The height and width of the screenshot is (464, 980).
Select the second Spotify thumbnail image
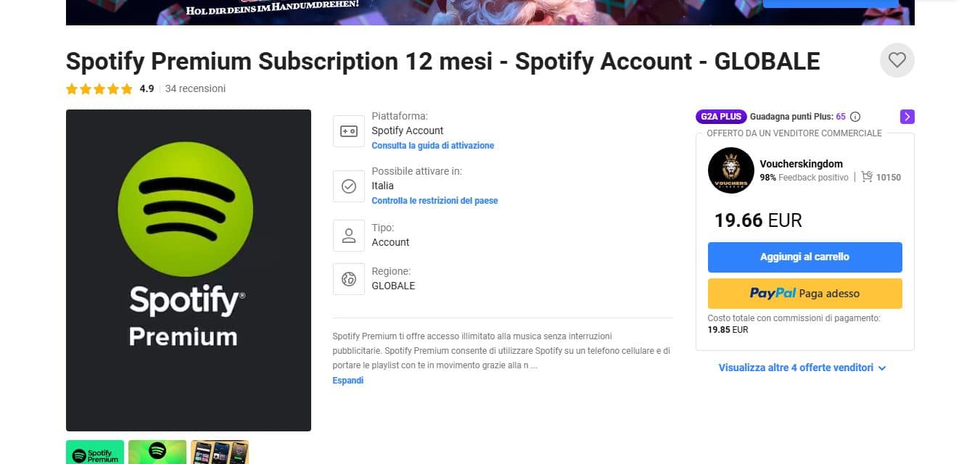coord(157,452)
